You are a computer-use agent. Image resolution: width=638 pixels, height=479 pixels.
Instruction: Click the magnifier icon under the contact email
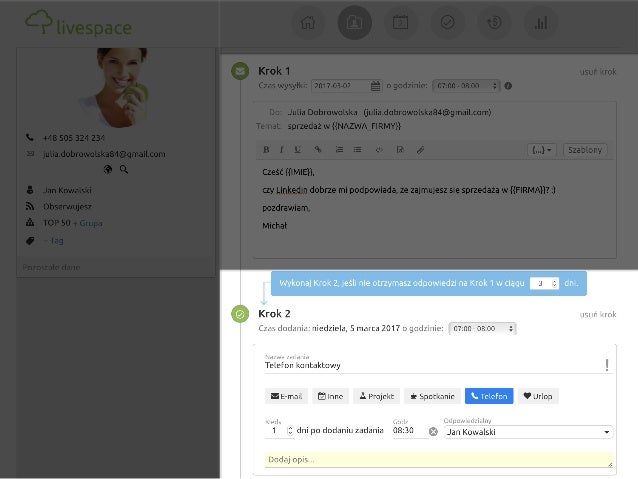pyautogui.click(x=124, y=170)
